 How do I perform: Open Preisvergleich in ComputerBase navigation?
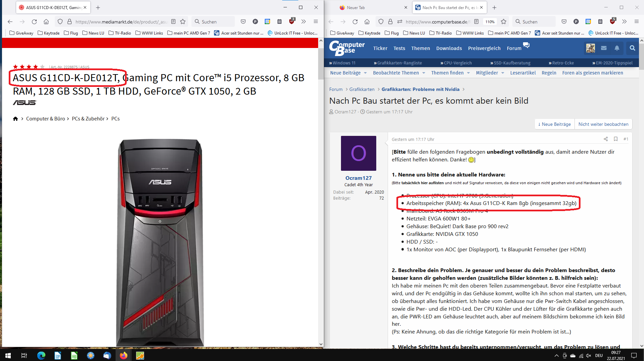[484, 48]
